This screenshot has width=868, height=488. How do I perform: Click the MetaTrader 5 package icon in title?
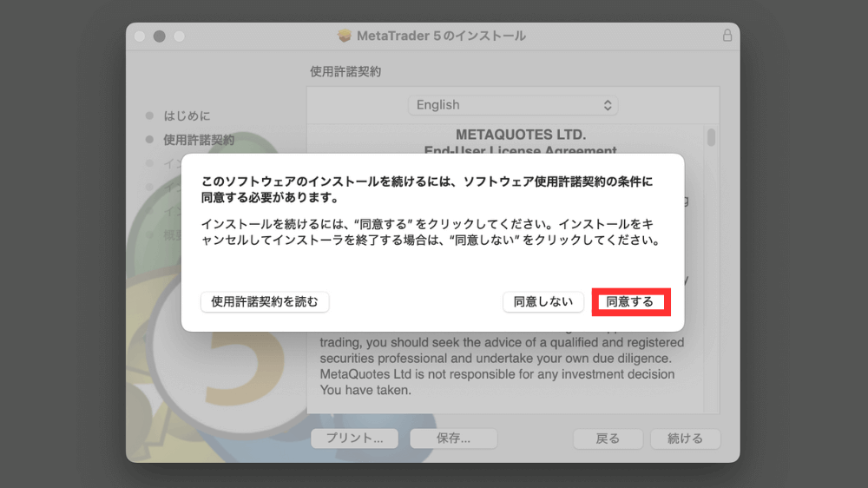point(345,36)
